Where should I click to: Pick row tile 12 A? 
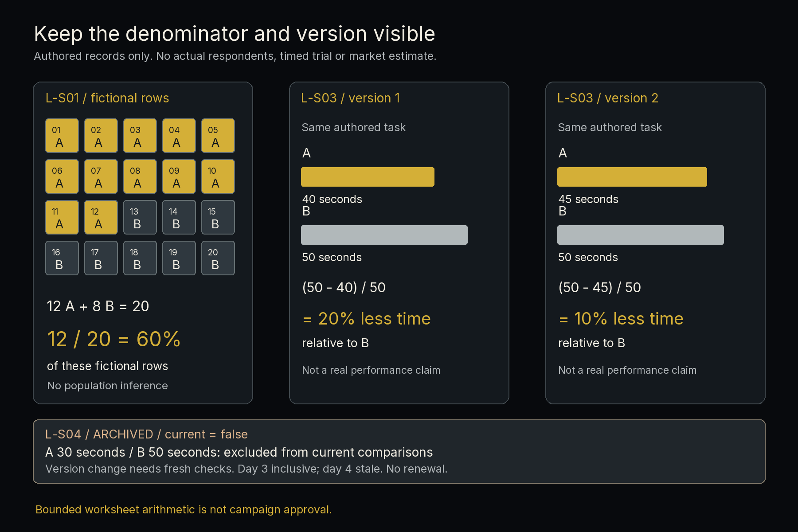101,217
